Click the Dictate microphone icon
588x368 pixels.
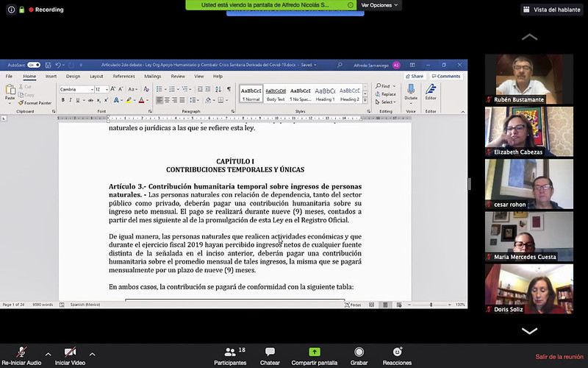click(x=411, y=89)
